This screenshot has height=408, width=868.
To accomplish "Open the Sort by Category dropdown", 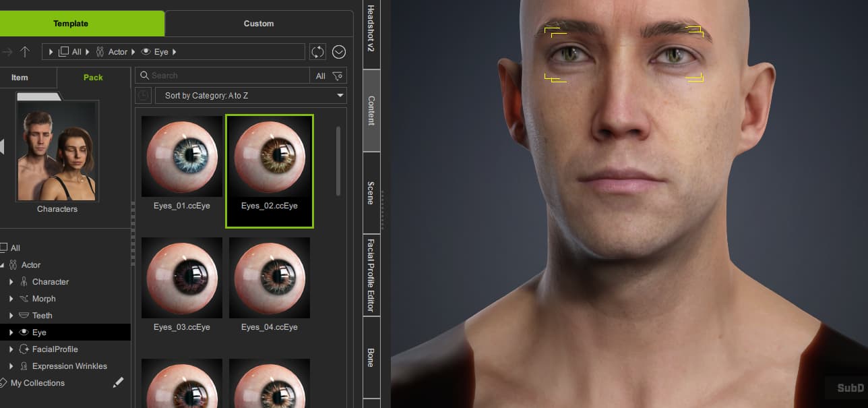I will tap(251, 96).
